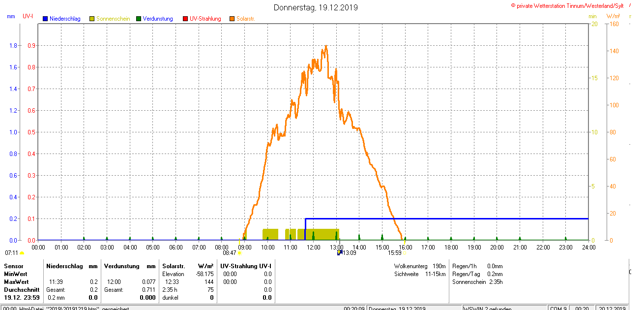644x310 pixels.
Task: Click the 20.12.2019 status bar date
Action: [x=612, y=308]
